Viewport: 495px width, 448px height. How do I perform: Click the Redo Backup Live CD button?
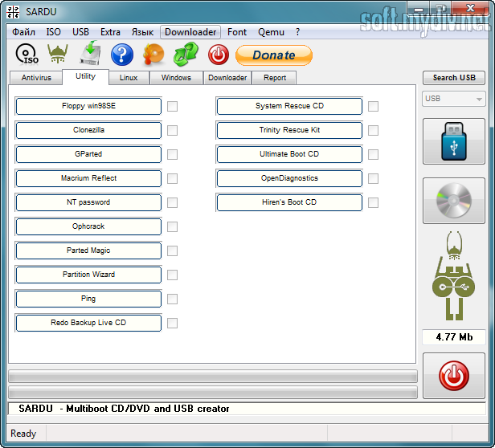(88, 323)
